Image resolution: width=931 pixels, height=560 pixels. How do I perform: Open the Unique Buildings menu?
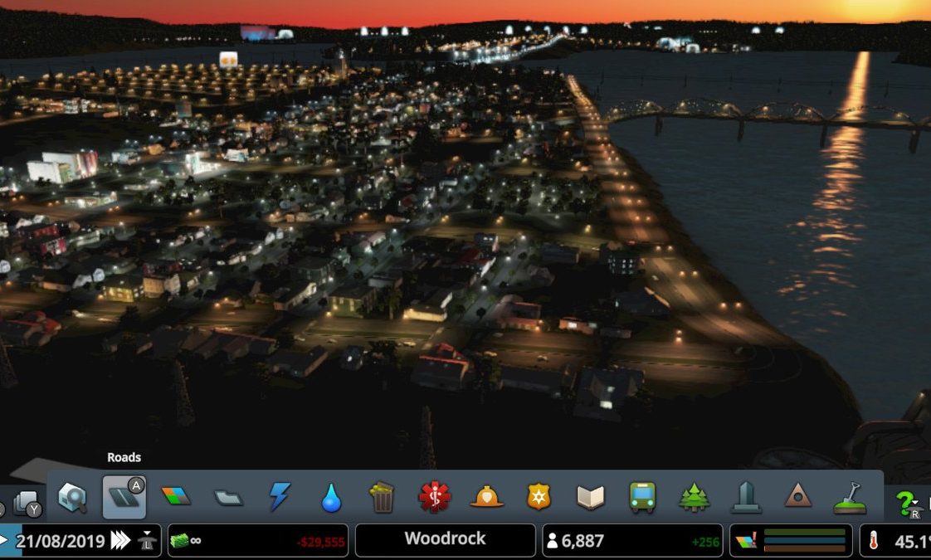pos(746,496)
